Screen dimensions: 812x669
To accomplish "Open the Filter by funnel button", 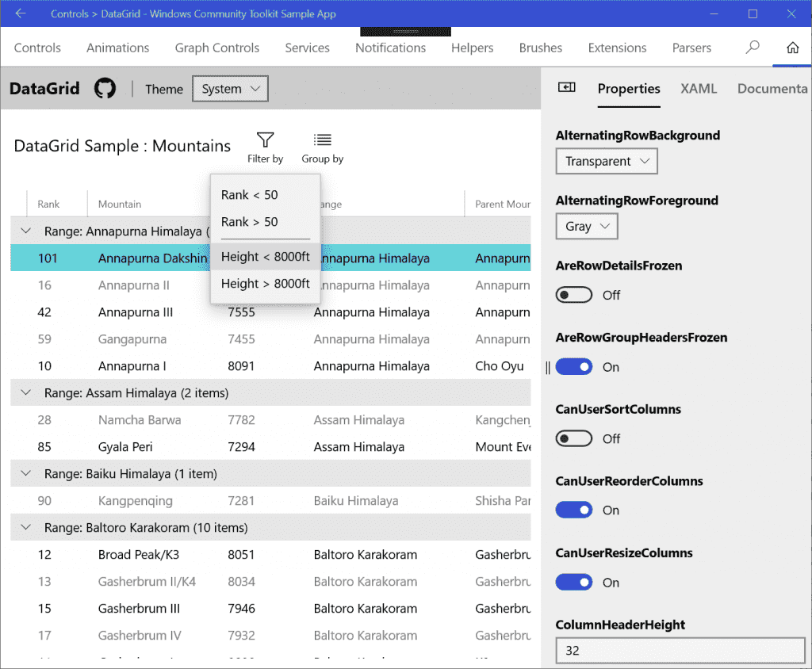I will tap(265, 147).
